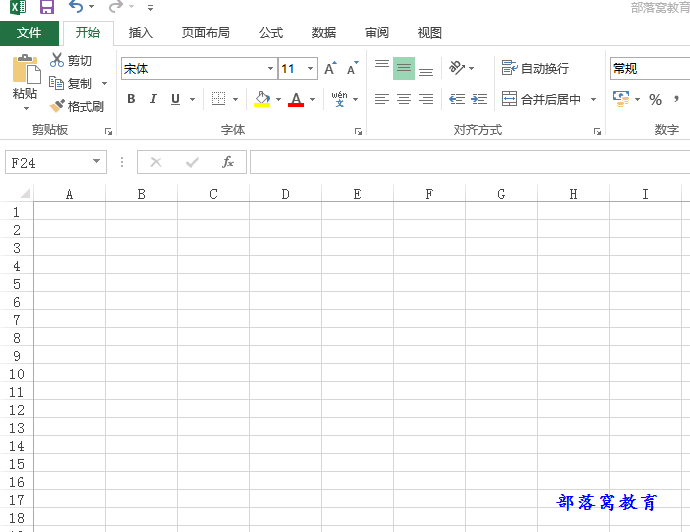Screen dimensions: 690x532
Task: Switch to the 视图 View tab
Action: (x=429, y=33)
